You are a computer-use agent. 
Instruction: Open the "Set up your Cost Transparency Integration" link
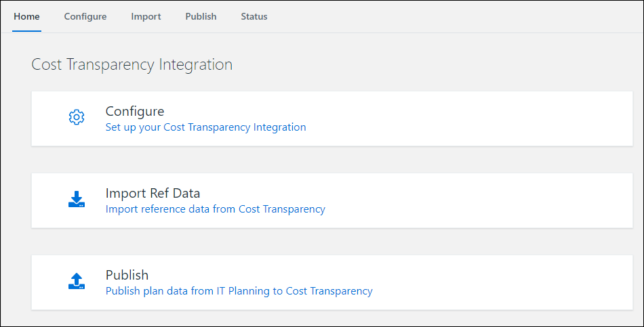(x=205, y=127)
